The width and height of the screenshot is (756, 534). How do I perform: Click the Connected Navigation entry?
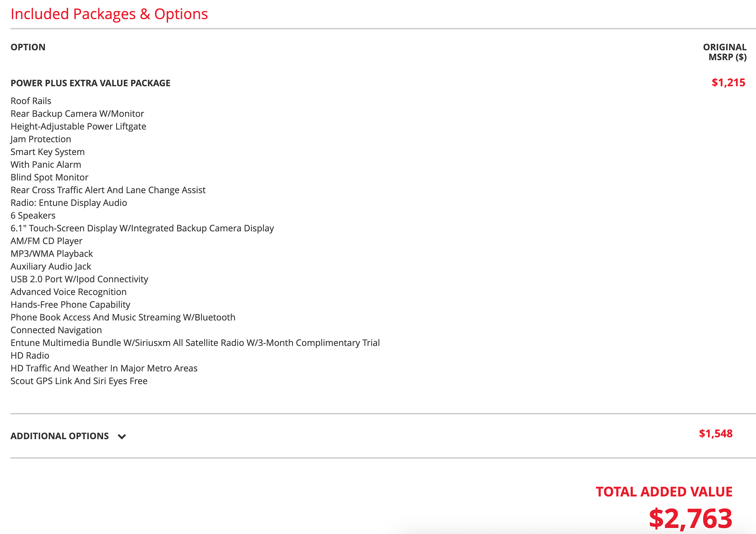coord(56,330)
